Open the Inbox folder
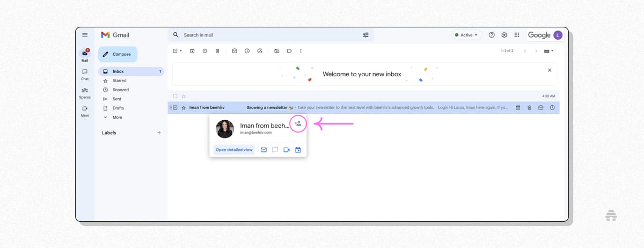 point(131,71)
